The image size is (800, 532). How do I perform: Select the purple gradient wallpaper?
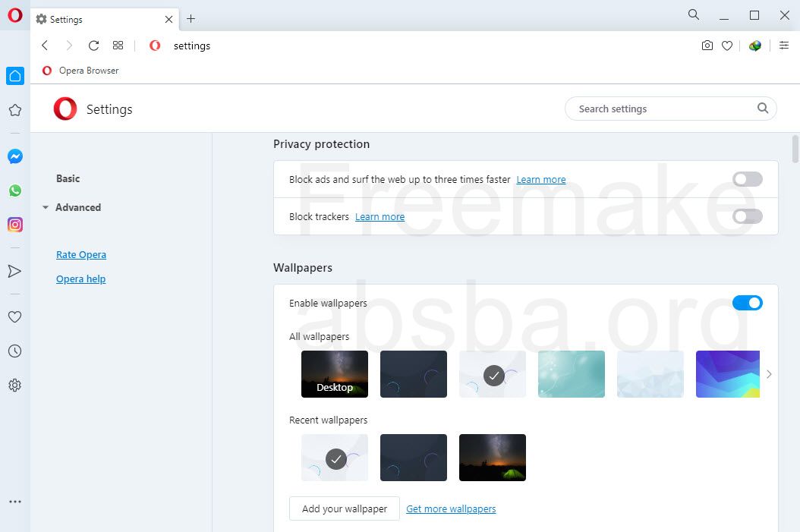[x=728, y=374]
